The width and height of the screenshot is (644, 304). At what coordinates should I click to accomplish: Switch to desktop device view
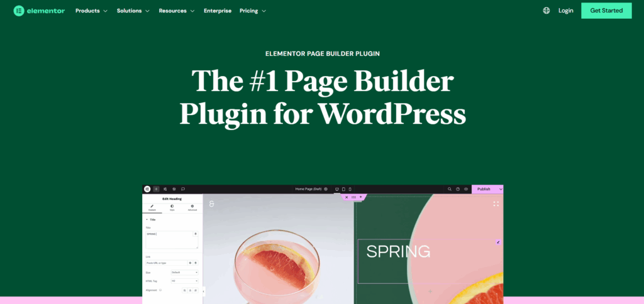337,189
